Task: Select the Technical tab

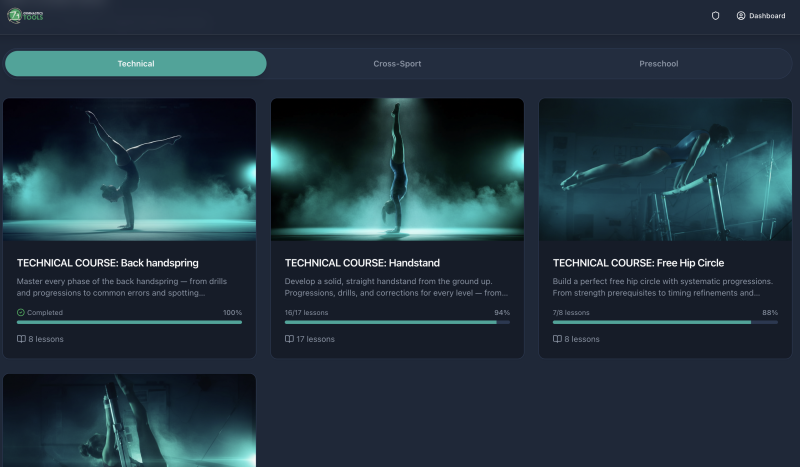Action: click(136, 64)
